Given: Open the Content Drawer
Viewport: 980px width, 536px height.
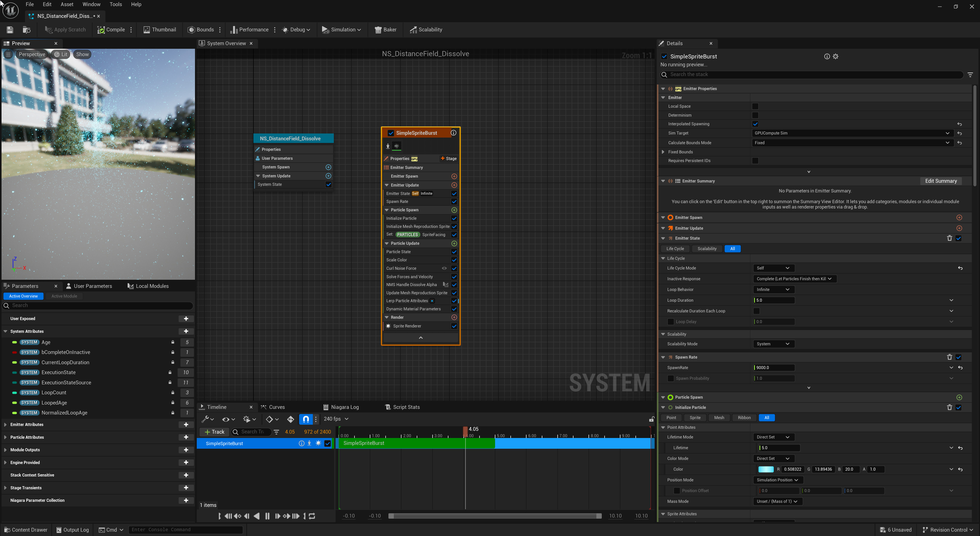Looking at the screenshot, I should (26, 530).
